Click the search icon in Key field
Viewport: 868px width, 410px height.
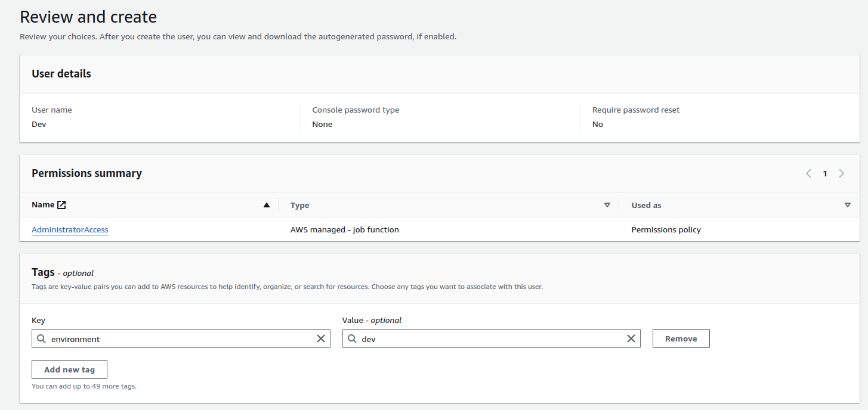(41, 338)
